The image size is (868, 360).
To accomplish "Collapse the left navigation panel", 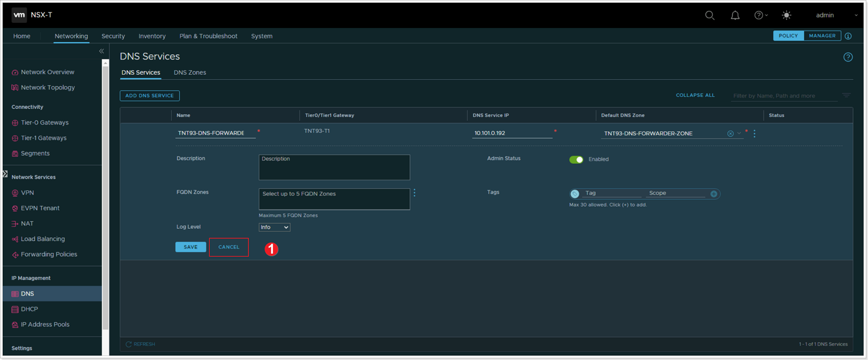I will [x=102, y=51].
